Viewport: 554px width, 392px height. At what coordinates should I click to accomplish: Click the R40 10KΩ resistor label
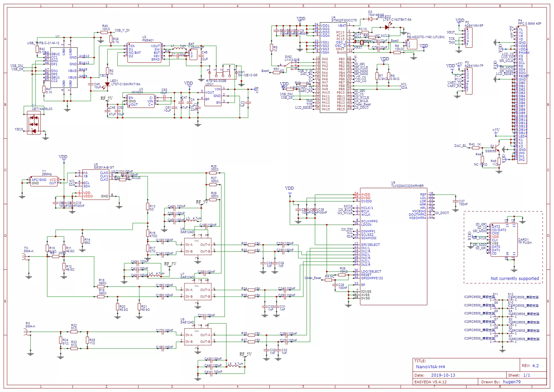tap(105, 27)
